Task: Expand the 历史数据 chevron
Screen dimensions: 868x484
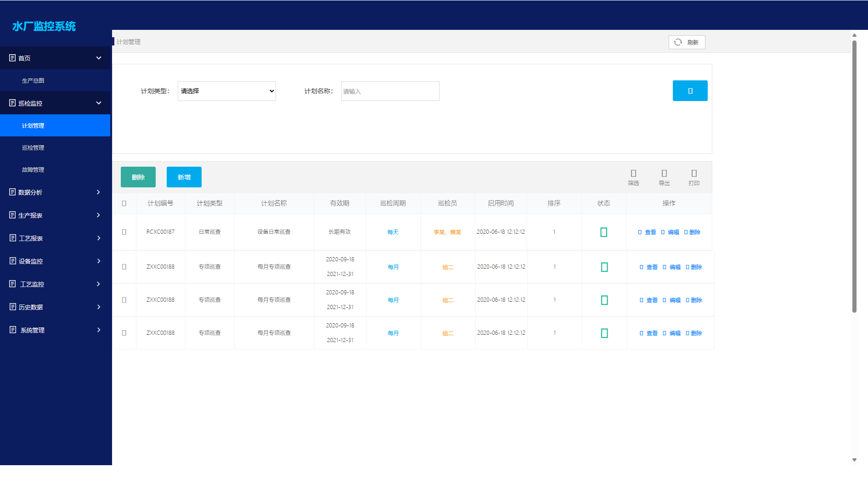Action: pyautogui.click(x=98, y=307)
